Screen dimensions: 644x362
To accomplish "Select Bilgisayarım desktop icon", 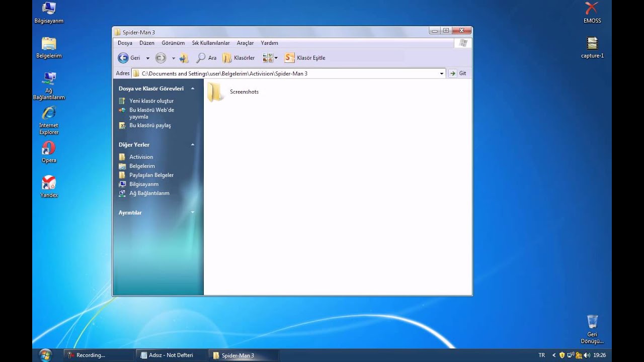I will (49, 13).
